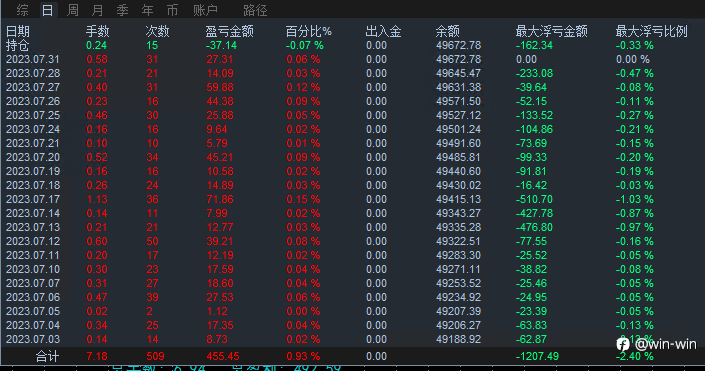Switch to the 年 yearly tab
The width and height of the screenshot is (705, 371).
[x=147, y=10]
